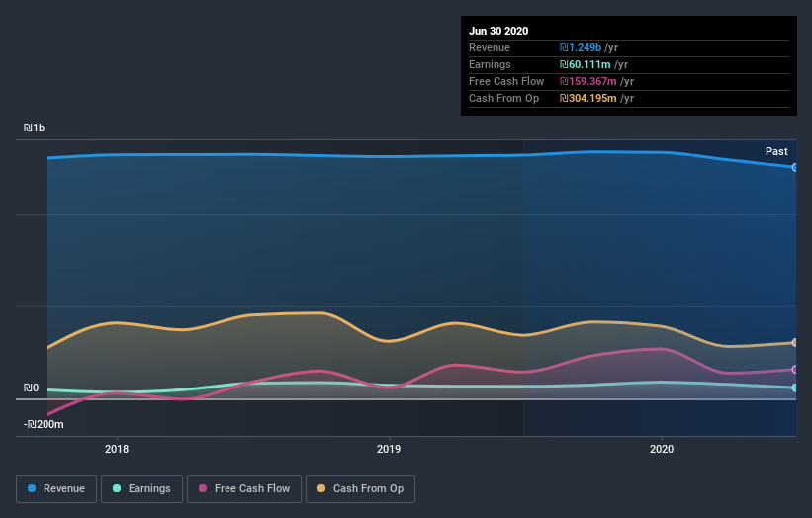This screenshot has height=518, width=812.
Task: Click the ₪60.111m earnings value
Action: coord(586,64)
